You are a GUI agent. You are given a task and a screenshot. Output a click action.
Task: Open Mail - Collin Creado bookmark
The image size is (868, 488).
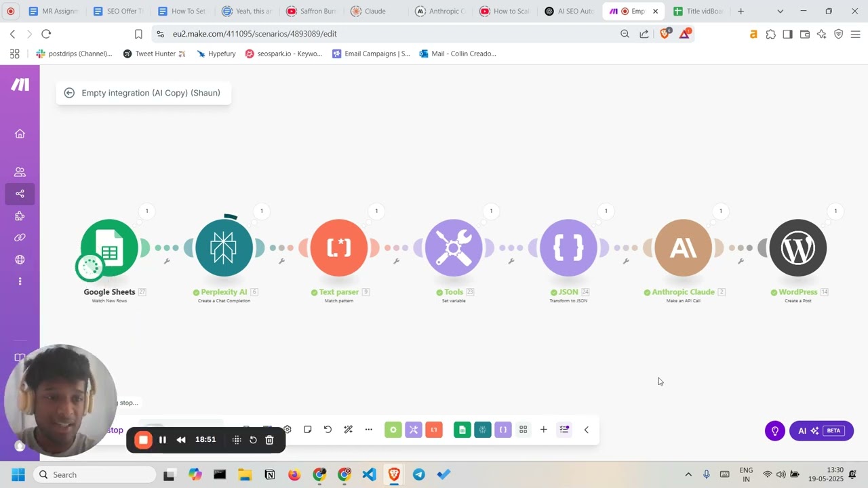pyautogui.click(x=458, y=54)
